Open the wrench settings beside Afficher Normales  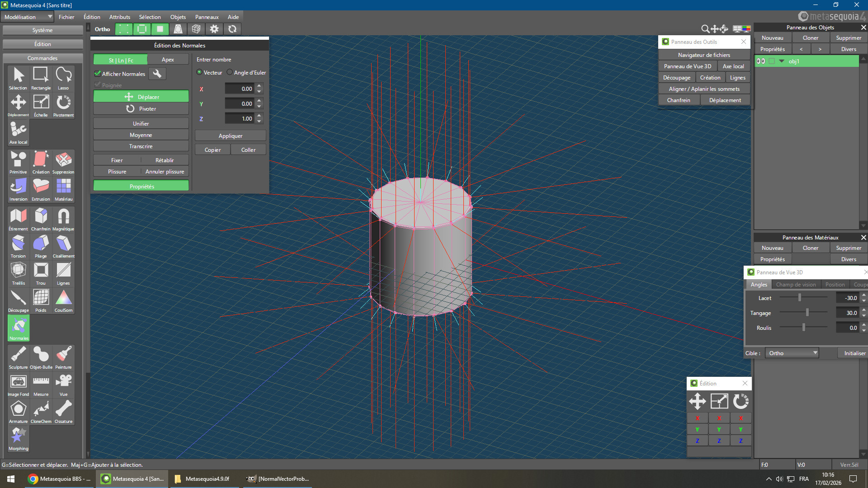pos(157,74)
